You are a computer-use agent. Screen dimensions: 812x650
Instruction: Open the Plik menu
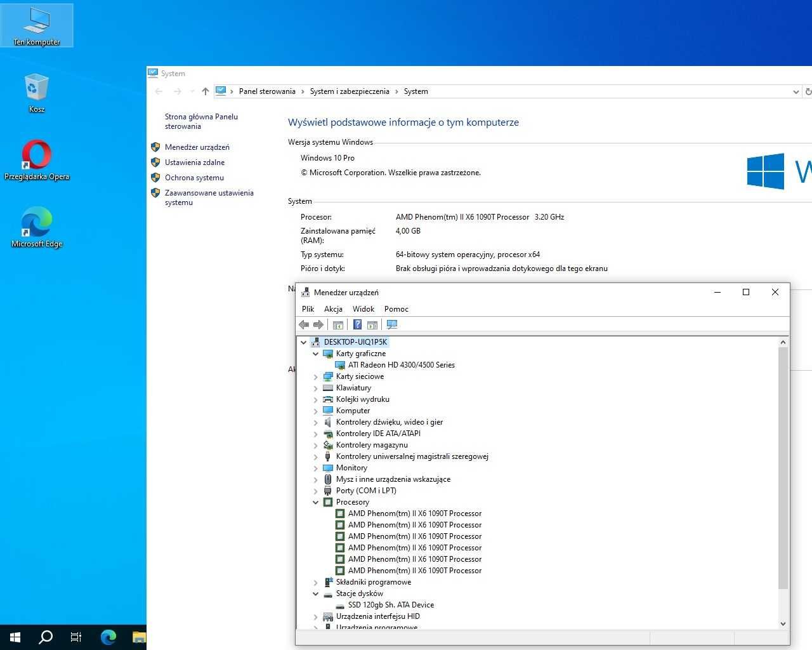tap(308, 309)
